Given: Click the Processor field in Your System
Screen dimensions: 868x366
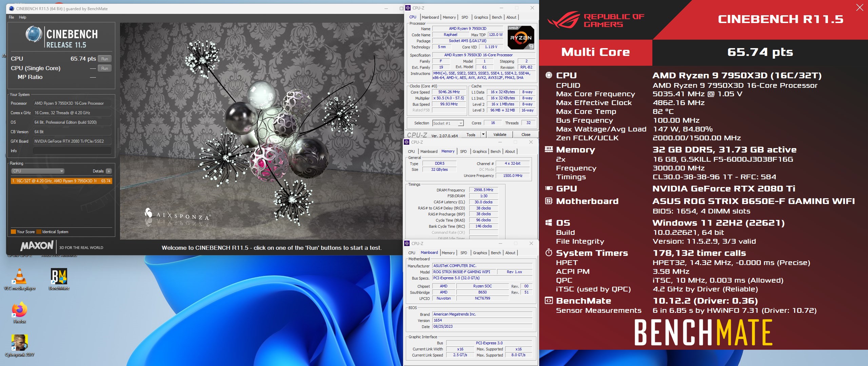Looking at the screenshot, I should point(72,103).
